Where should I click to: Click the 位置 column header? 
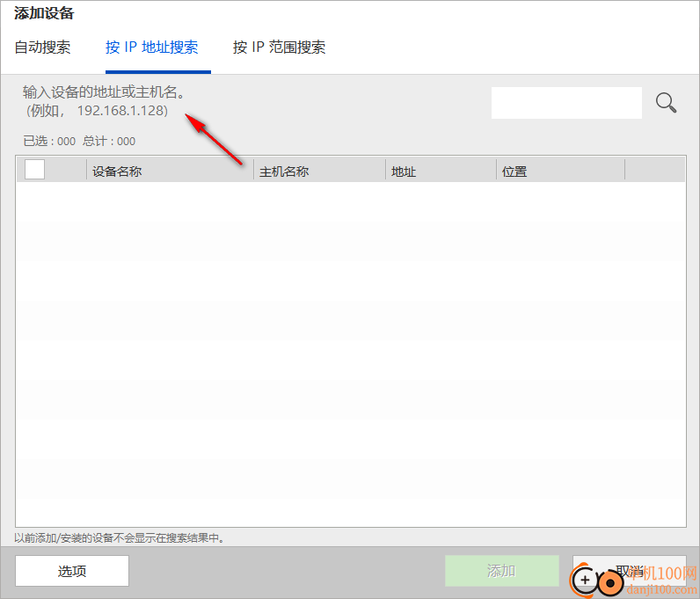tap(560, 171)
